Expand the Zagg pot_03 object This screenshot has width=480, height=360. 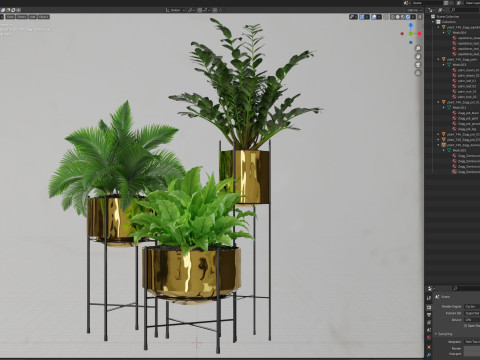click(x=439, y=140)
